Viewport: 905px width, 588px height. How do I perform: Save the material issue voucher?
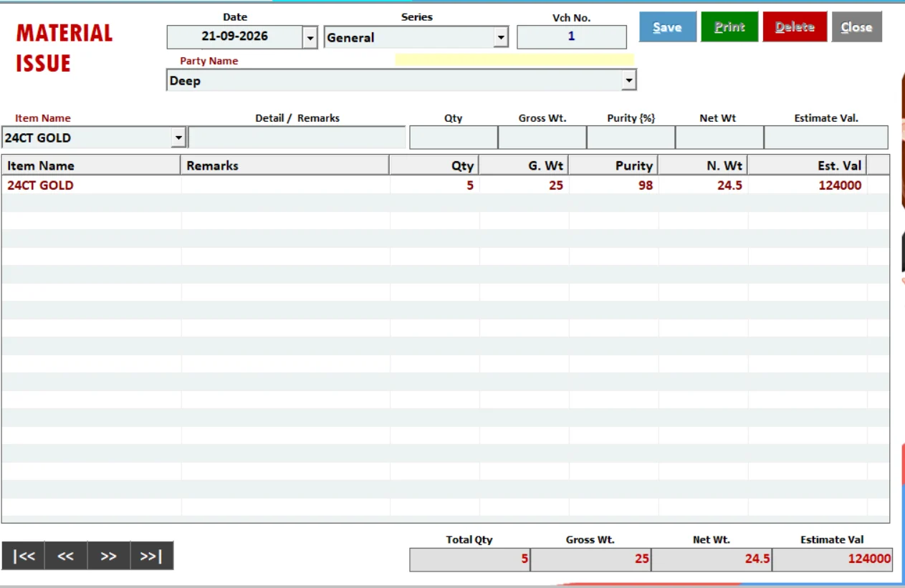668,27
